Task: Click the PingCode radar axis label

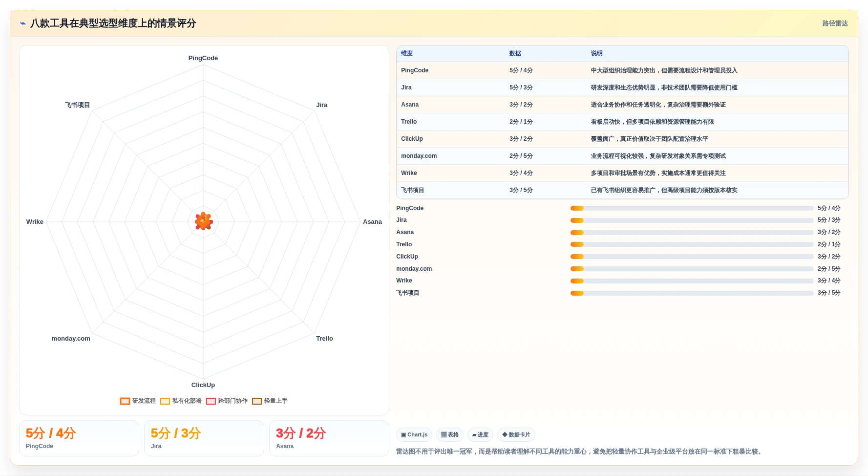Action: tap(203, 58)
